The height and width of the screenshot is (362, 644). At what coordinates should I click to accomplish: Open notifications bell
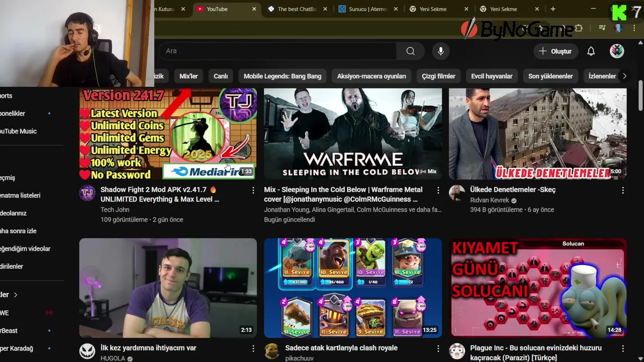[x=591, y=51]
